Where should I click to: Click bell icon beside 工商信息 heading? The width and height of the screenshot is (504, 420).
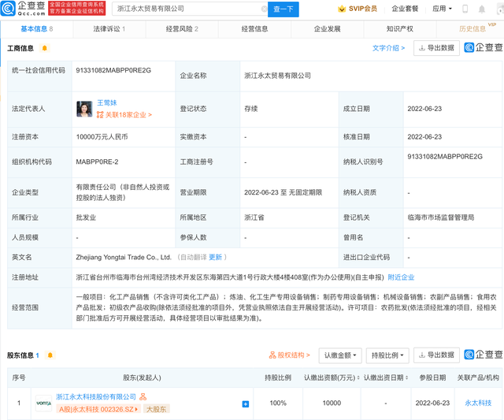coord(45,48)
